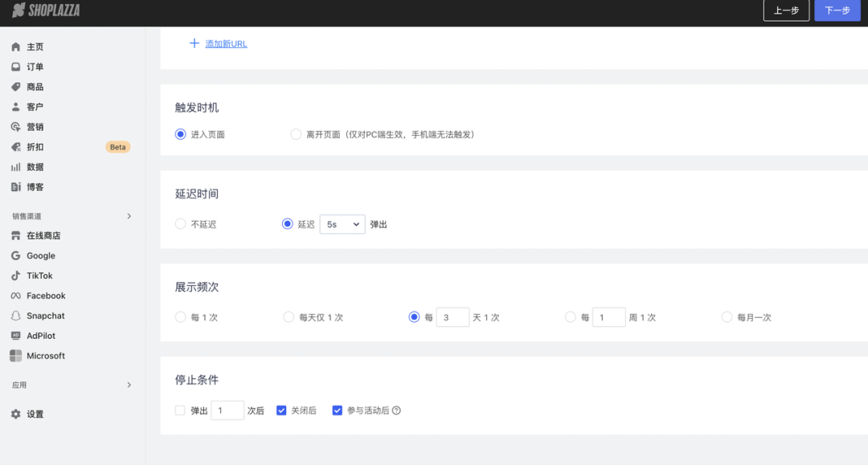The image size is (868, 465).
Task: Click the bar chart icon beside 数据
Action: (15, 167)
